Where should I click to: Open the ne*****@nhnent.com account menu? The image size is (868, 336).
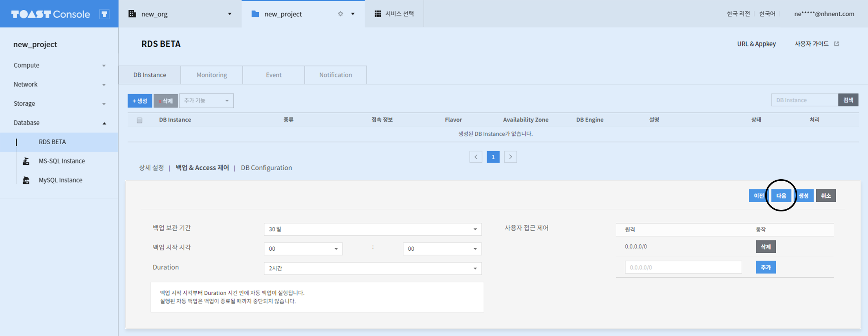pyautogui.click(x=824, y=14)
